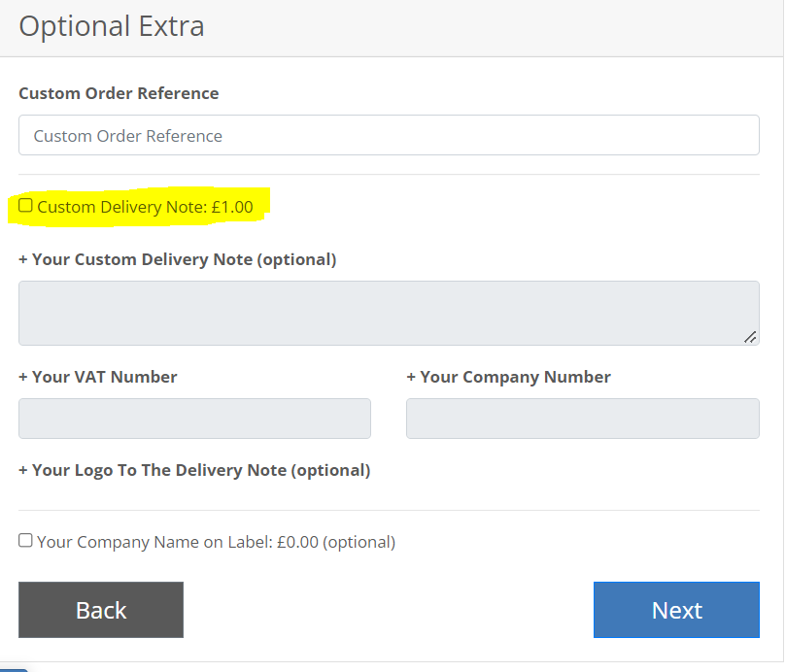Select the Your Company Number field

pos(583,419)
